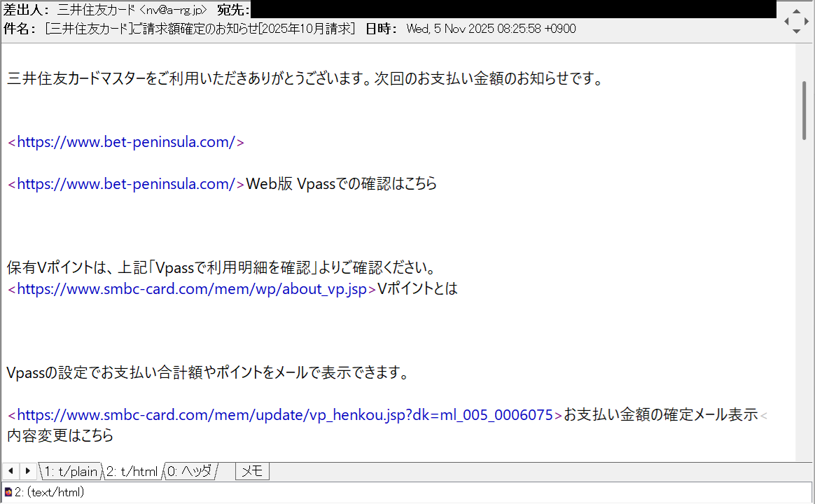Click the right navigation arrow in top-right pad
The height and width of the screenshot is (504, 815).
(x=807, y=21)
